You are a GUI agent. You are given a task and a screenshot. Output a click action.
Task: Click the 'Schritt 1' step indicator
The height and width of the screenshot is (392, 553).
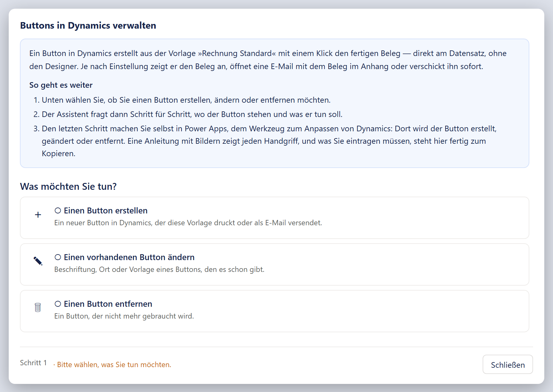[x=33, y=363]
